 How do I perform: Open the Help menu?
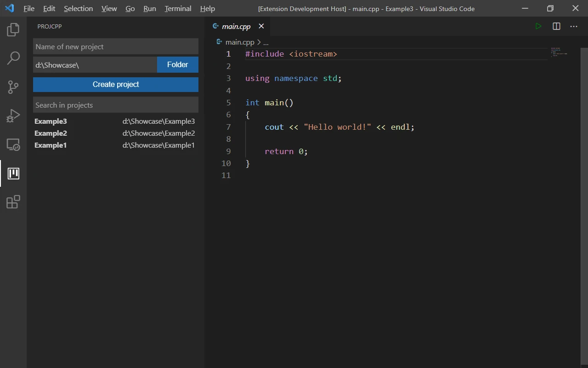click(x=208, y=8)
